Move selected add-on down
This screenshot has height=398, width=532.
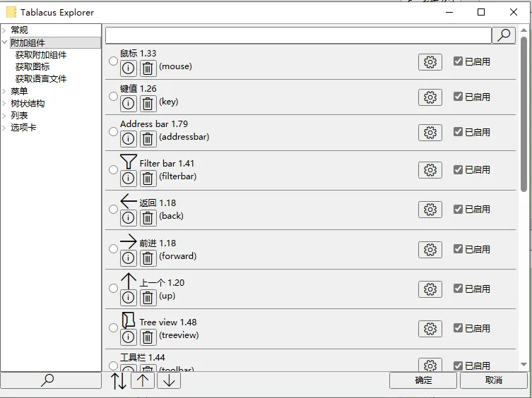pyautogui.click(x=169, y=380)
